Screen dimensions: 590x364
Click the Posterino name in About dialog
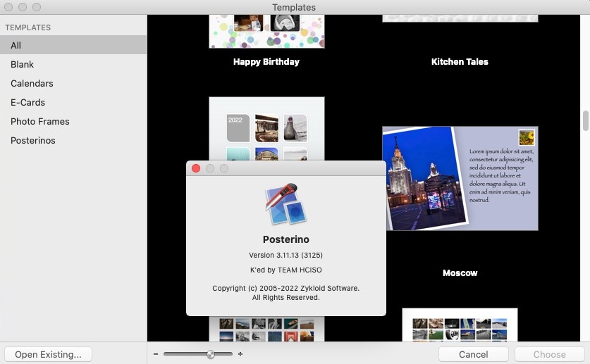[286, 239]
